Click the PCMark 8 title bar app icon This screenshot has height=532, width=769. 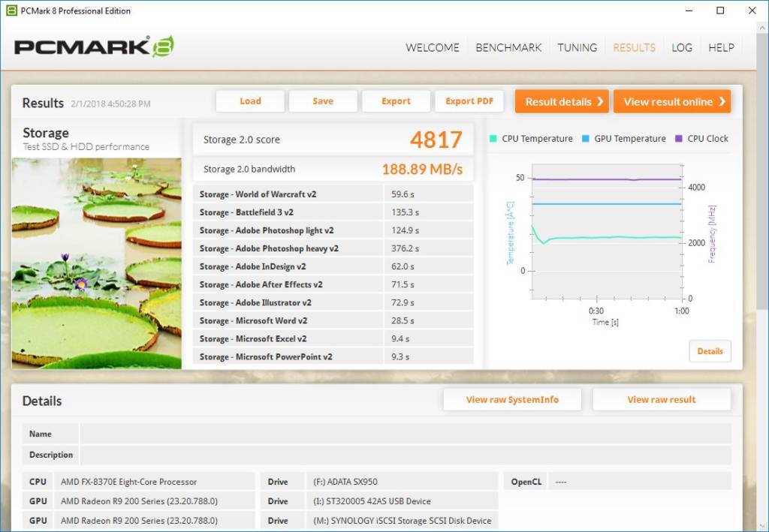point(11,11)
